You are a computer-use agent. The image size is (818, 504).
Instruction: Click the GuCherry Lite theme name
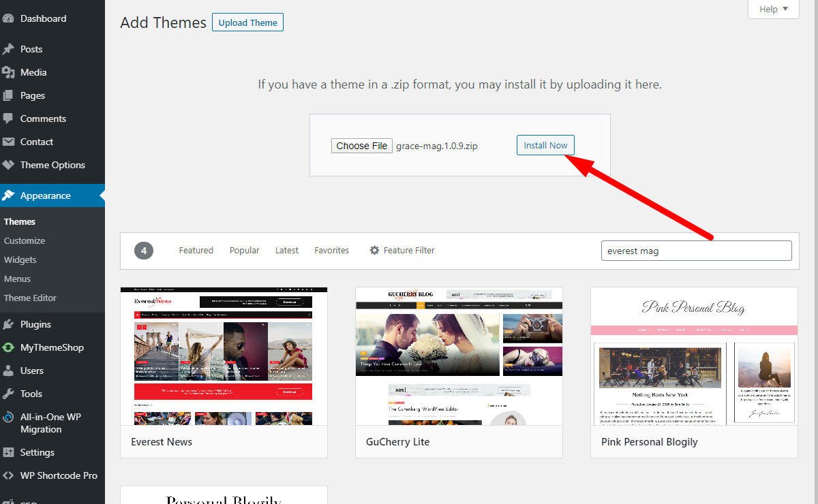point(398,442)
